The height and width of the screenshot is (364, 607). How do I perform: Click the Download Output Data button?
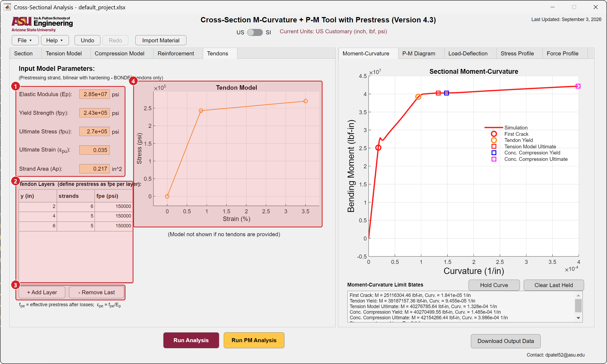click(x=506, y=341)
